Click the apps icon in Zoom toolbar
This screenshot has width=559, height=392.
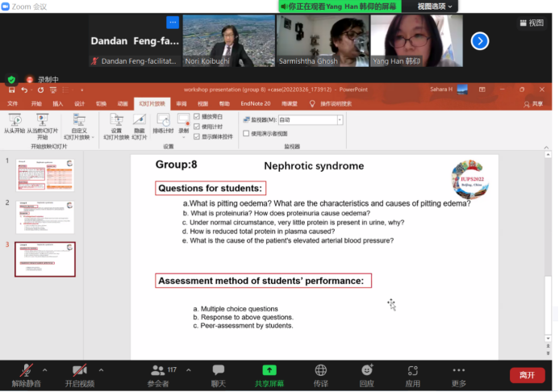point(413,371)
